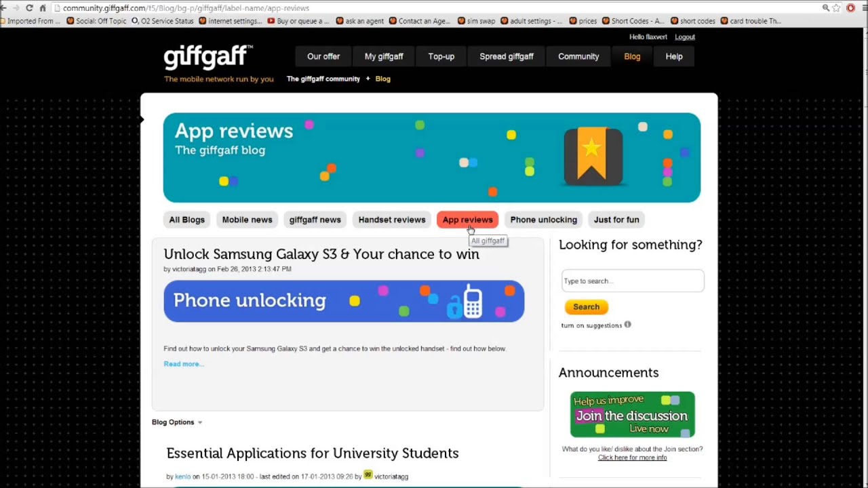Open the 'card trouble Th...' bookmark
The width and height of the screenshot is (868, 488).
click(751, 21)
